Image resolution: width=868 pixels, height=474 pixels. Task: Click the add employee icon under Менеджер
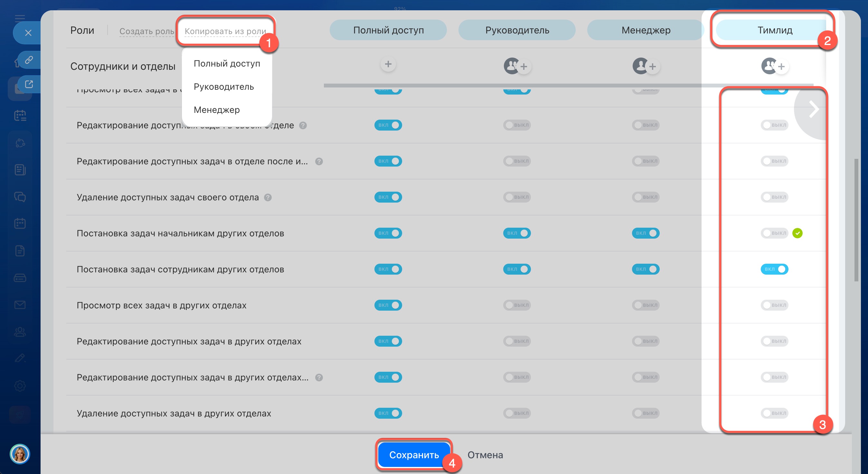click(x=652, y=67)
